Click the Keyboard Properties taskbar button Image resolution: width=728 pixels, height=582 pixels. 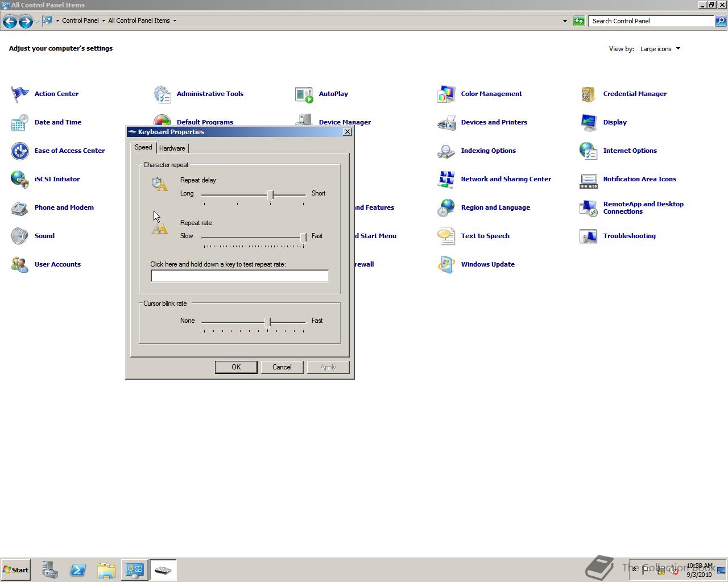pyautogui.click(x=163, y=570)
